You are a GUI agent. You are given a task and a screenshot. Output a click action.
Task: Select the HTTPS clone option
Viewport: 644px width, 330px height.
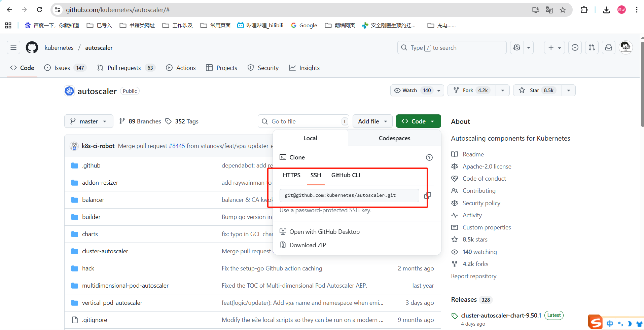point(291,175)
